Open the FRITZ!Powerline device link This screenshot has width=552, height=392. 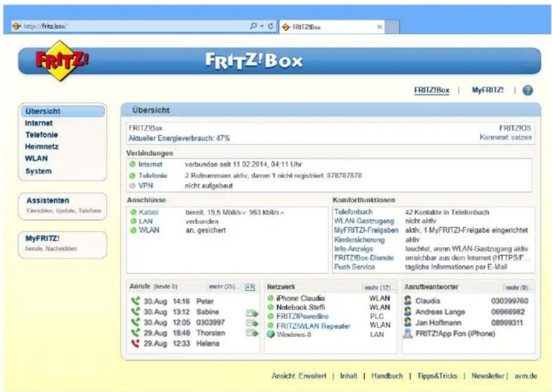303,316
